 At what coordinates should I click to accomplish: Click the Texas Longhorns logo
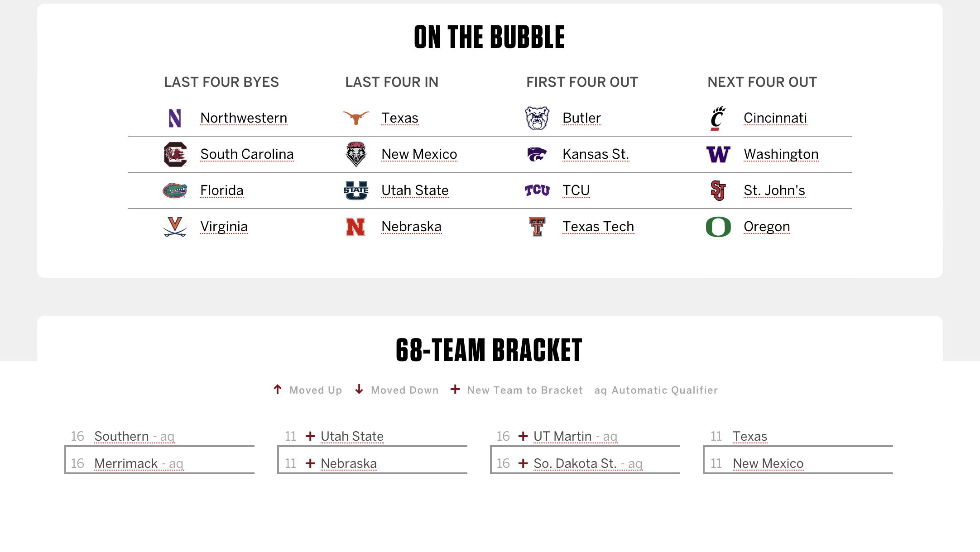pyautogui.click(x=356, y=118)
